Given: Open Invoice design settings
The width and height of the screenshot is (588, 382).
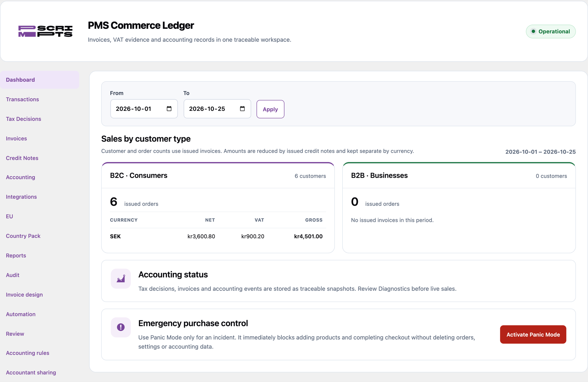Looking at the screenshot, I should pos(24,294).
